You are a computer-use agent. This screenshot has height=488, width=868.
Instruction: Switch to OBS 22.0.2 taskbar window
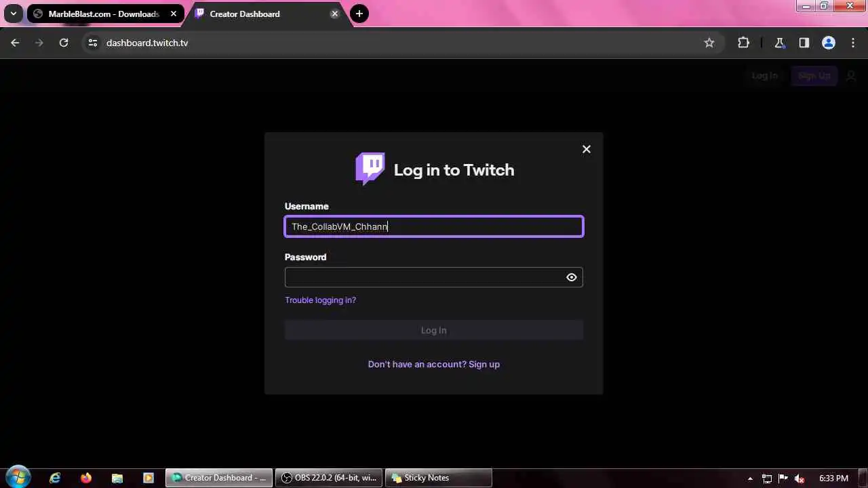click(329, 478)
